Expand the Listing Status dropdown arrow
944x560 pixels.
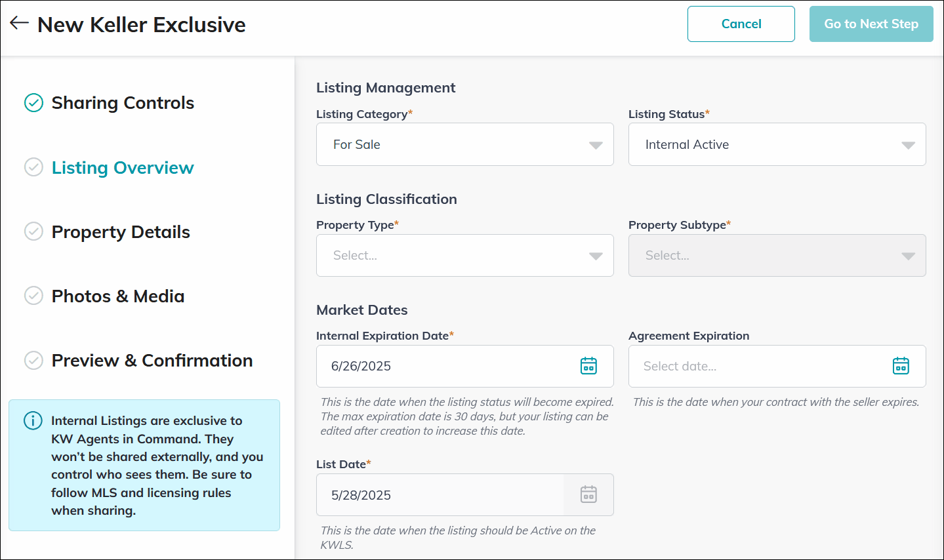coord(908,145)
